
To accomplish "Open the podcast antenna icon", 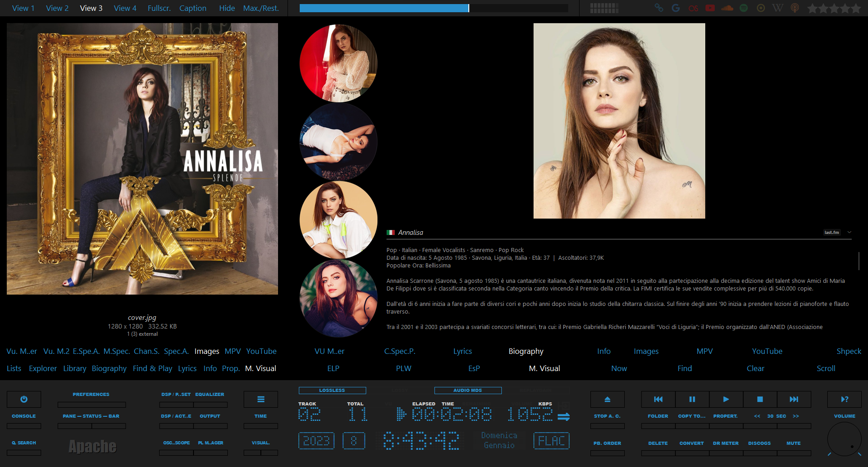I will 795,8.
